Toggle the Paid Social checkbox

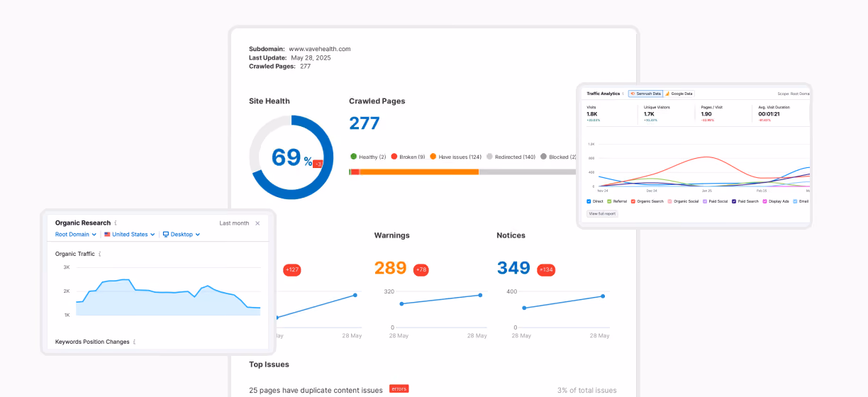(x=705, y=201)
